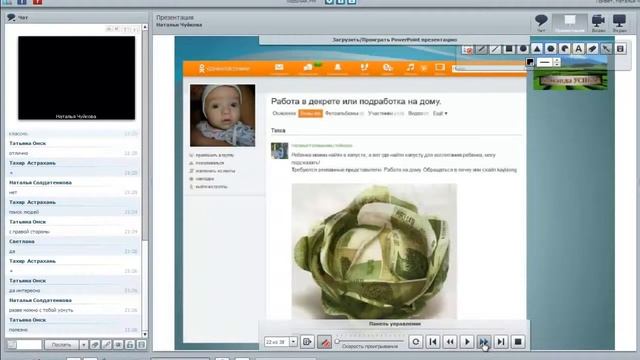The image size is (640, 360).
Task: Click the music note icon in orange bar
Action: (x=410, y=68)
